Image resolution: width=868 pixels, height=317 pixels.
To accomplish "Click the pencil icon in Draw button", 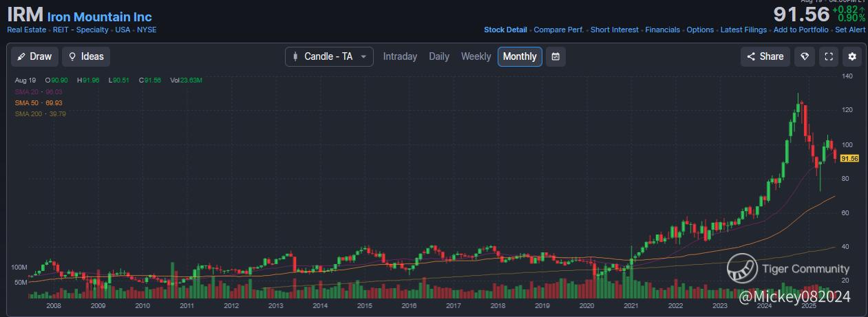I will click(21, 56).
